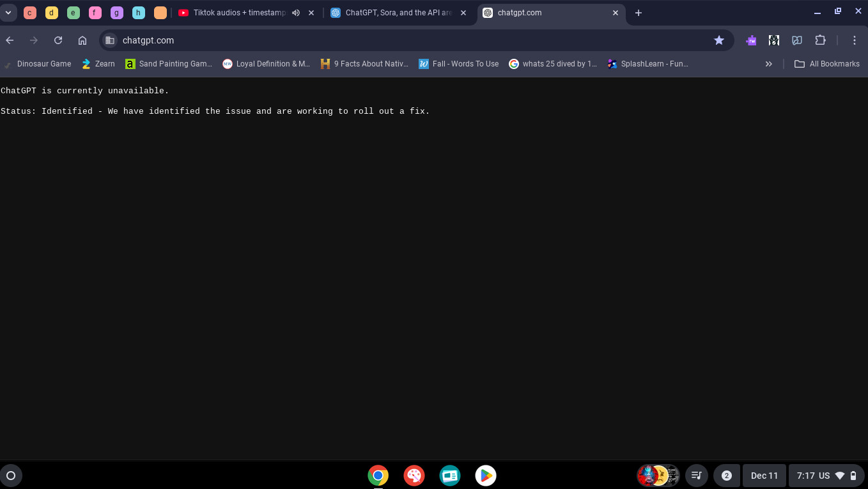This screenshot has height=489, width=868.
Task: Open the Dec 11 calendar view
Action: coord(764,476)
